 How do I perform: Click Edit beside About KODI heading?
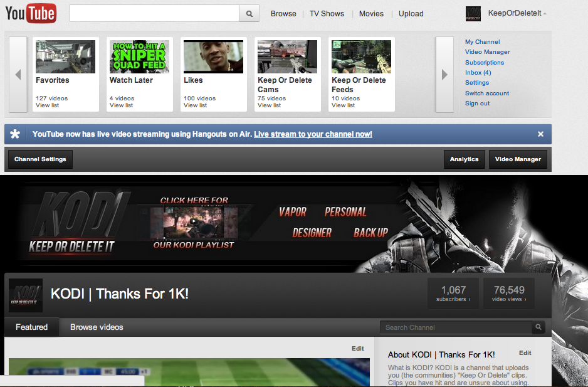(525, 353)
